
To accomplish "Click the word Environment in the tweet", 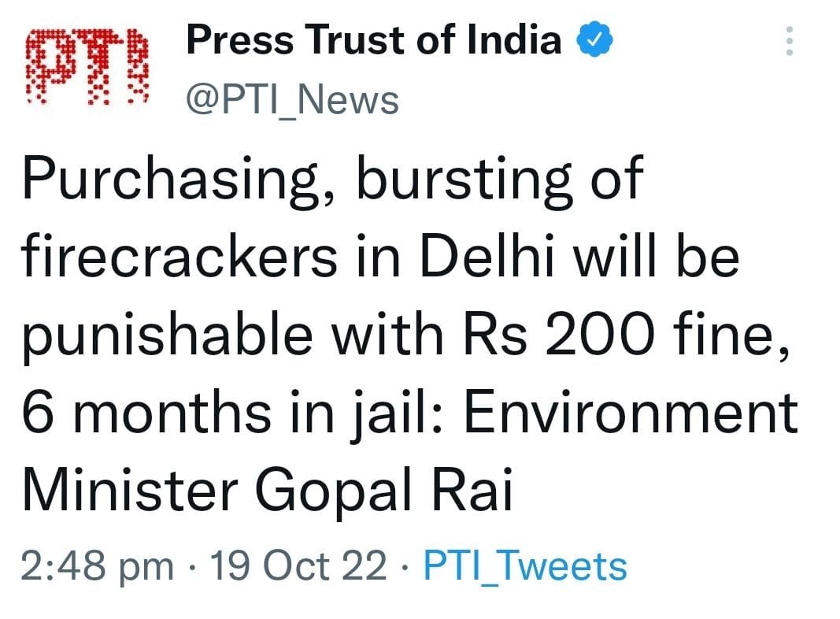I will (x=631, y=412).
